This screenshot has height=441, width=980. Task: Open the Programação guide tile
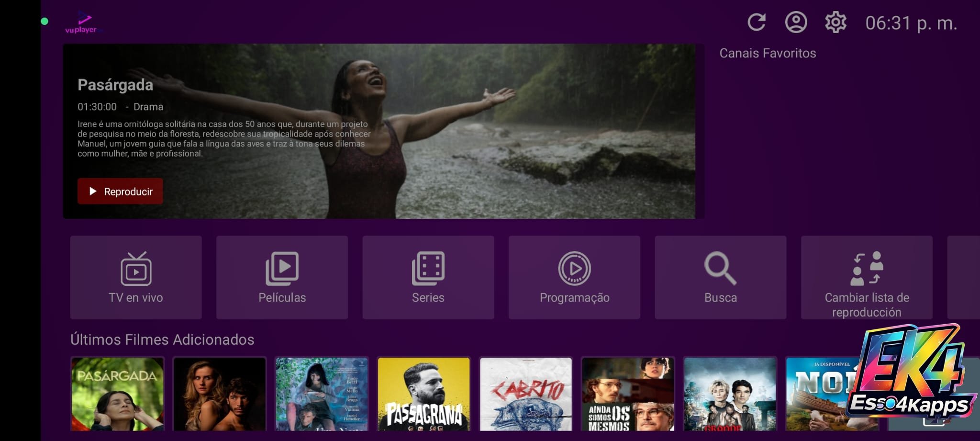coord(574,277)
